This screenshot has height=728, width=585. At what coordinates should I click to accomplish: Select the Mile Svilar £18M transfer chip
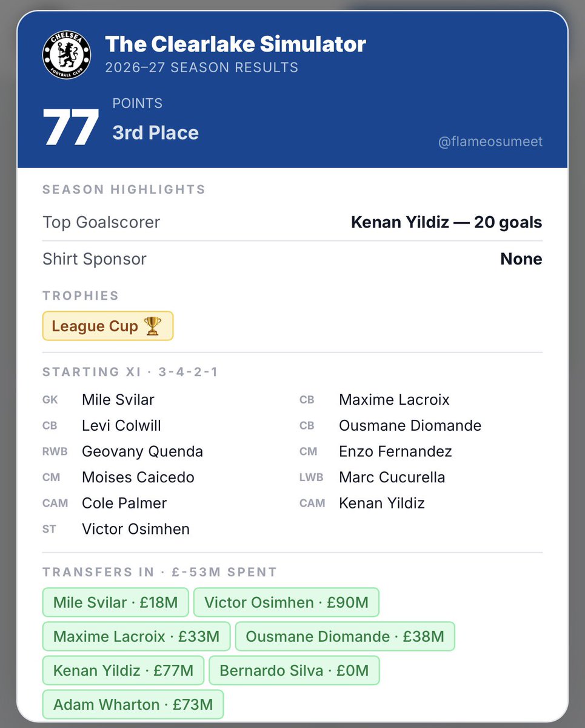115,602
